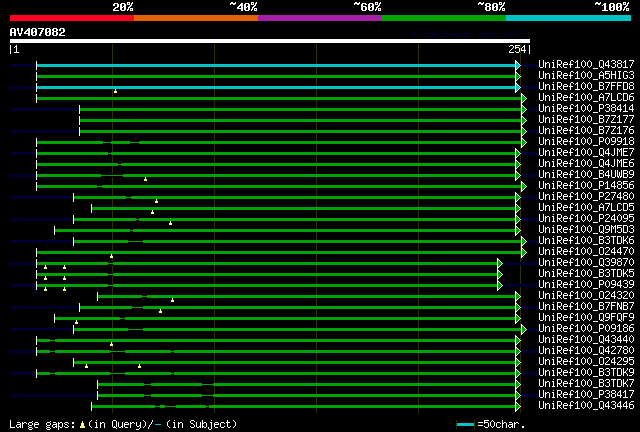Open hit UniRef100_B7FFD8
Screen dimensions: 640x432
tap(586, 86)
